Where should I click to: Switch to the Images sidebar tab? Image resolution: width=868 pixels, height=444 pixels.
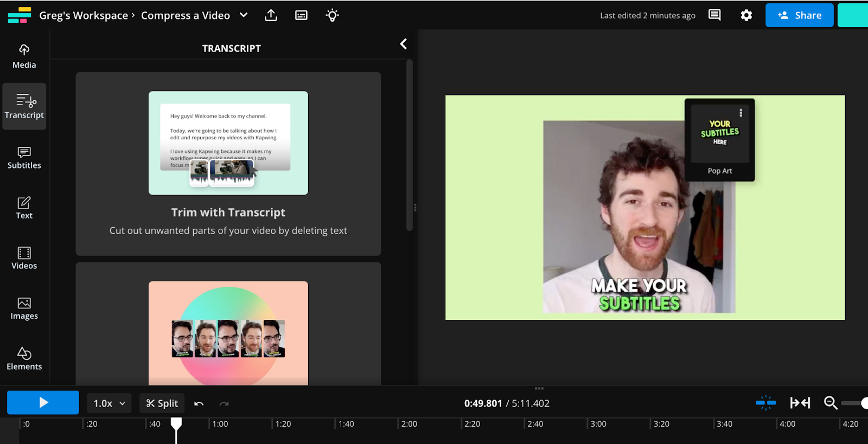tap(24, 308)
